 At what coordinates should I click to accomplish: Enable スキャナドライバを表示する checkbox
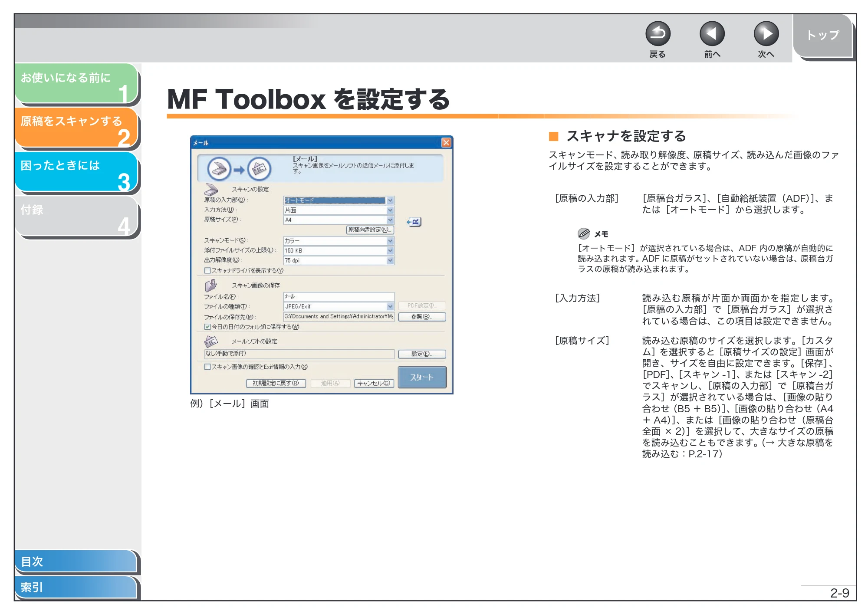[x=207, y=270]
